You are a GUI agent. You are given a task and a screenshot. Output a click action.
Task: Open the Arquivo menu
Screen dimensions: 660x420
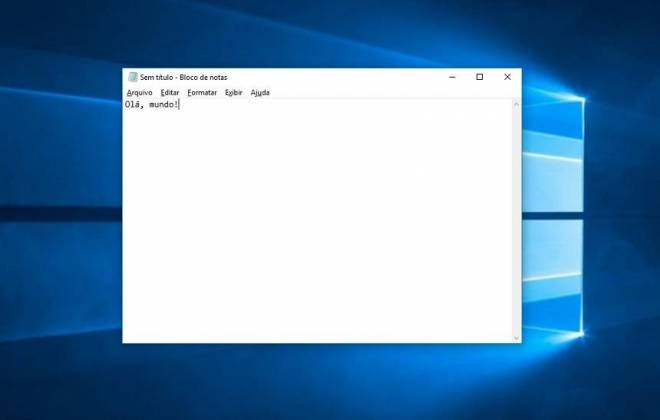coord(139,93)
